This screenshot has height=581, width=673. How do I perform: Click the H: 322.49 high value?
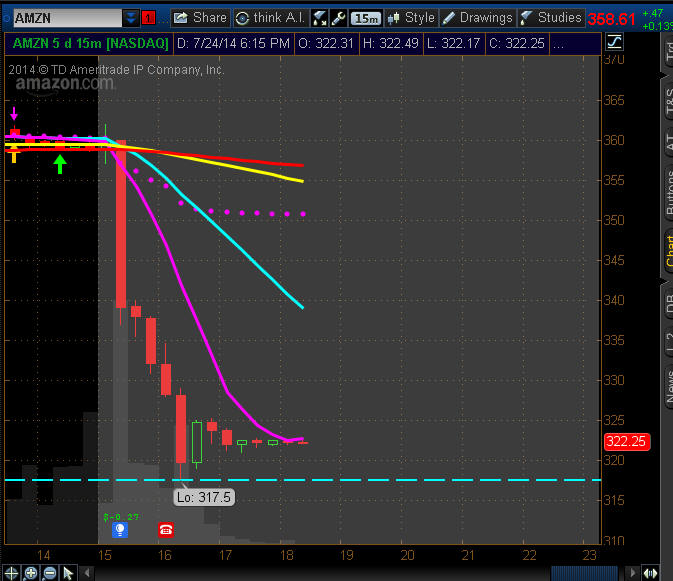click(391, 44)
